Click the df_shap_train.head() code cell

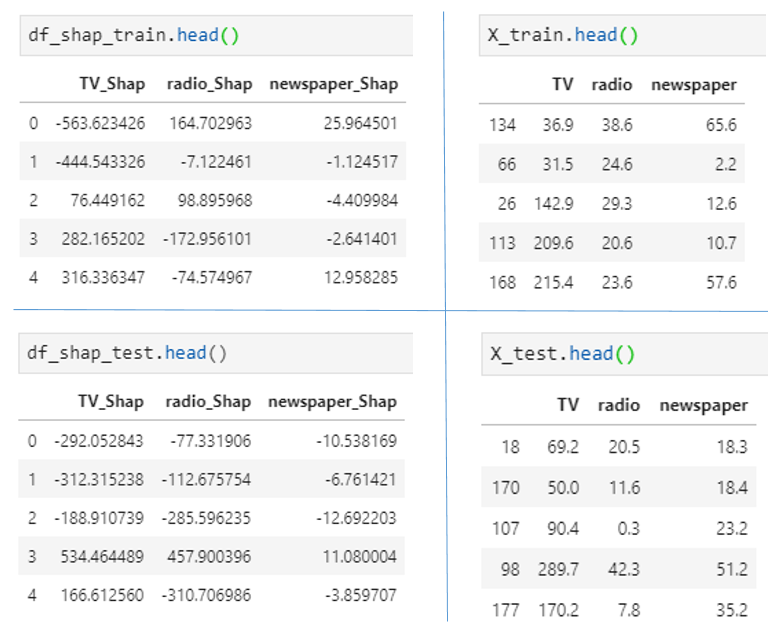(214, 36)
